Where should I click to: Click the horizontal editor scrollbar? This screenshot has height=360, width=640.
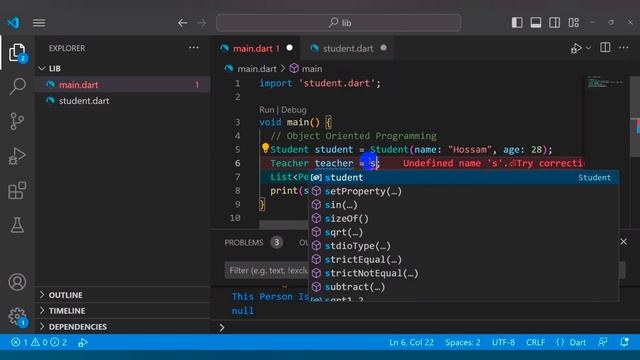[x=284, y=224]
